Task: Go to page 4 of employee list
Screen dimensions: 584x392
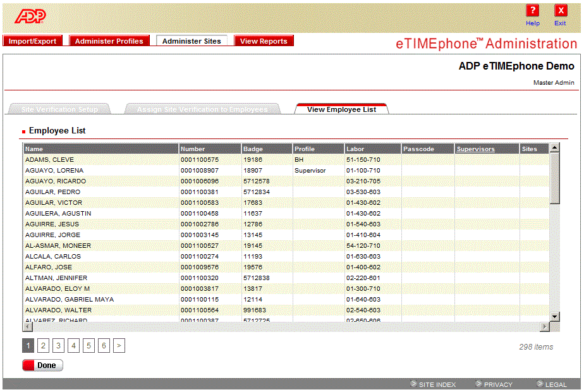Action: (x=74, y=345)
